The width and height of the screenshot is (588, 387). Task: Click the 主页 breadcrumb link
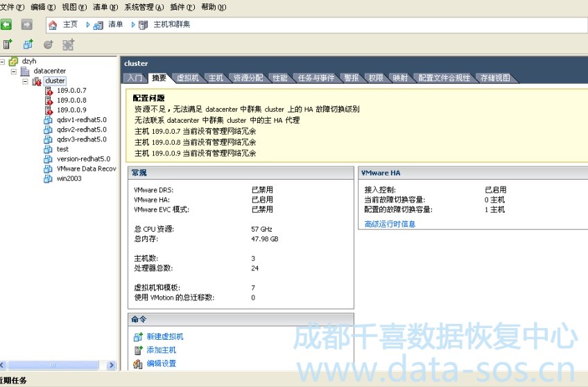coord(70,25)
